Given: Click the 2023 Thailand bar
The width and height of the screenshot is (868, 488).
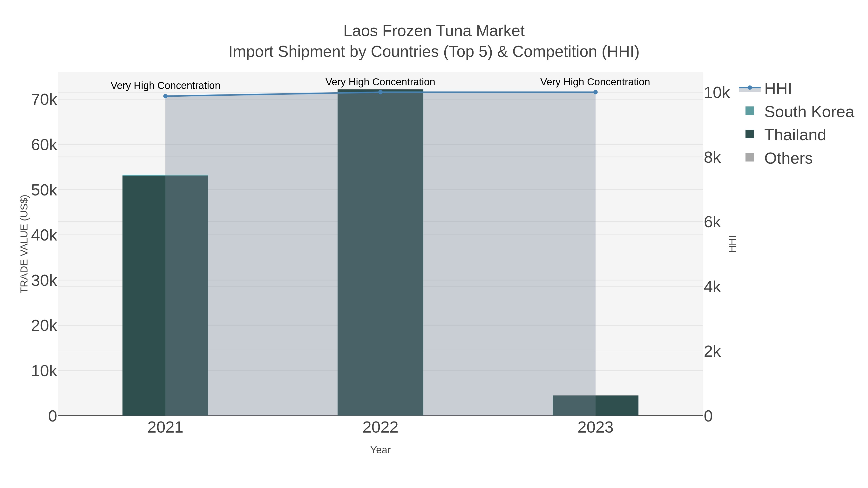Looking at the screenshot, I should pos(595,406).
